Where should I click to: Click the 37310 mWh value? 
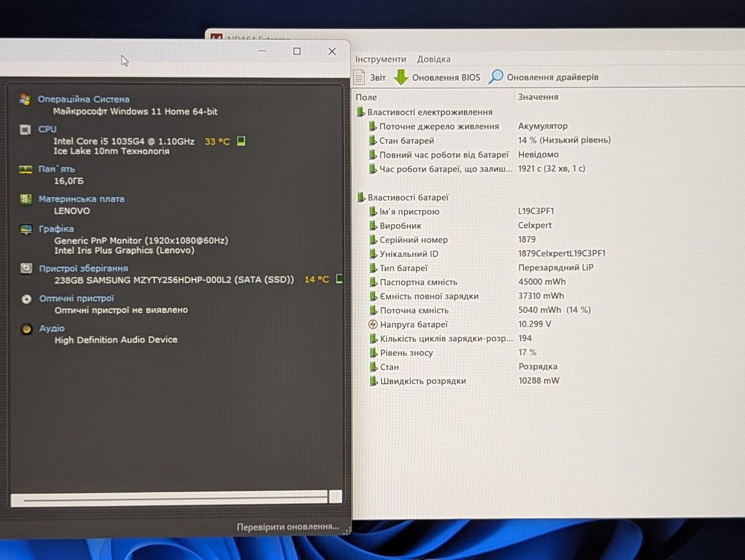click(541, 296)
